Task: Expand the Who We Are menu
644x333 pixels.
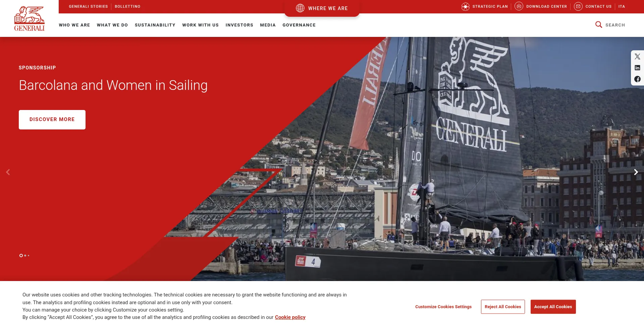Action: pos(74,25)
